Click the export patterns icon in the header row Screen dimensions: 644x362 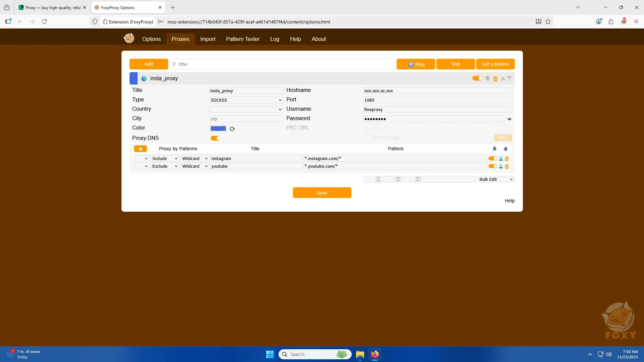tap(505, 149)
